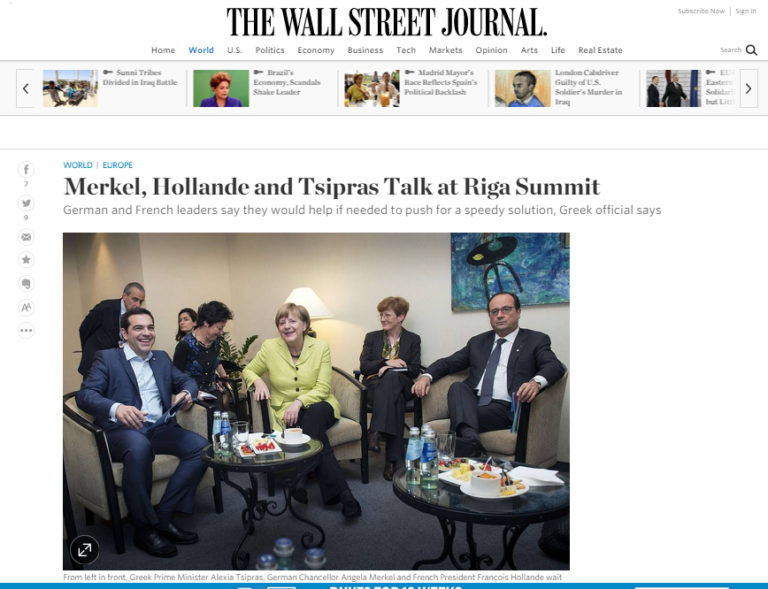Image resolution: width=768 pixels, height=589 pixels.
Task: Open the Europe category link
Action: (118, 165)
